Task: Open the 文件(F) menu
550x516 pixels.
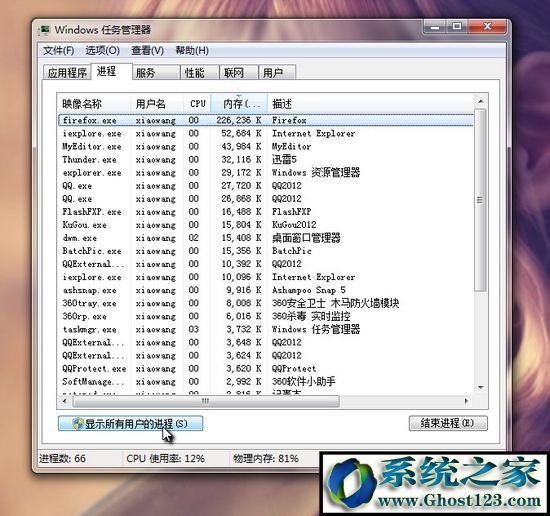Action: [x=59, y=51]
